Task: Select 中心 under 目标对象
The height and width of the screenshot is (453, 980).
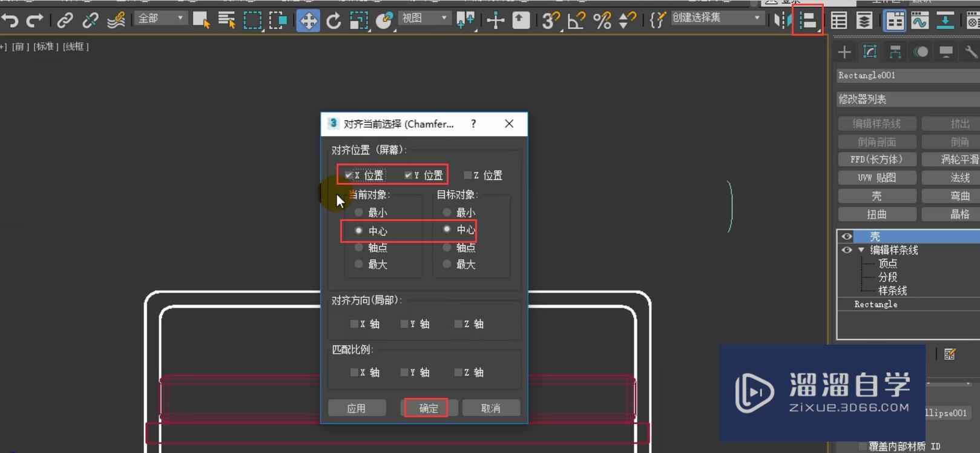Action: (447, 229)
